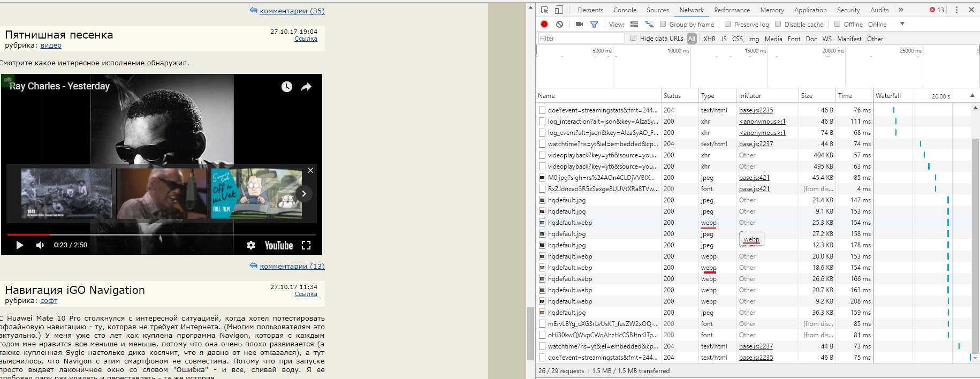Filter requests by Media type

point(773,39)
